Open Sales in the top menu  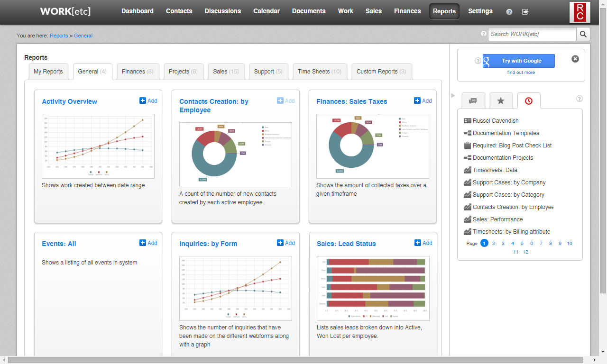(x=373, y=11)
